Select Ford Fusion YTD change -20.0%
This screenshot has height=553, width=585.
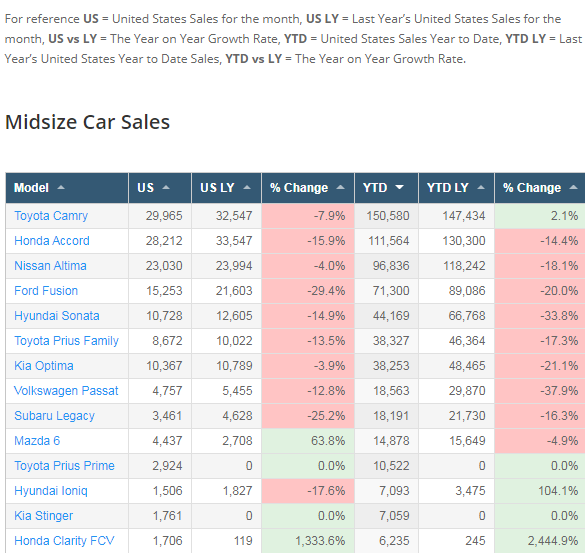coord(559,291)
